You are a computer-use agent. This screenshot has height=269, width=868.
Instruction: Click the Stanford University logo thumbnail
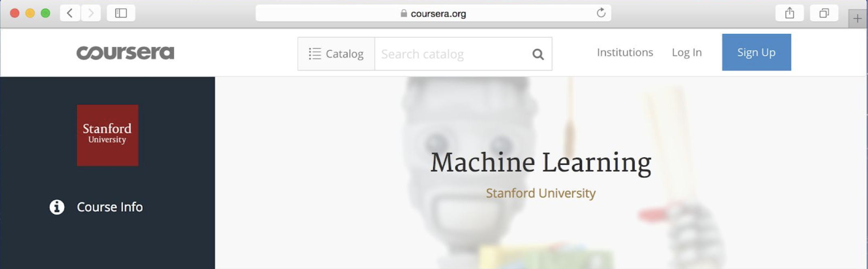pyautogui.click(x=107, y=135)
